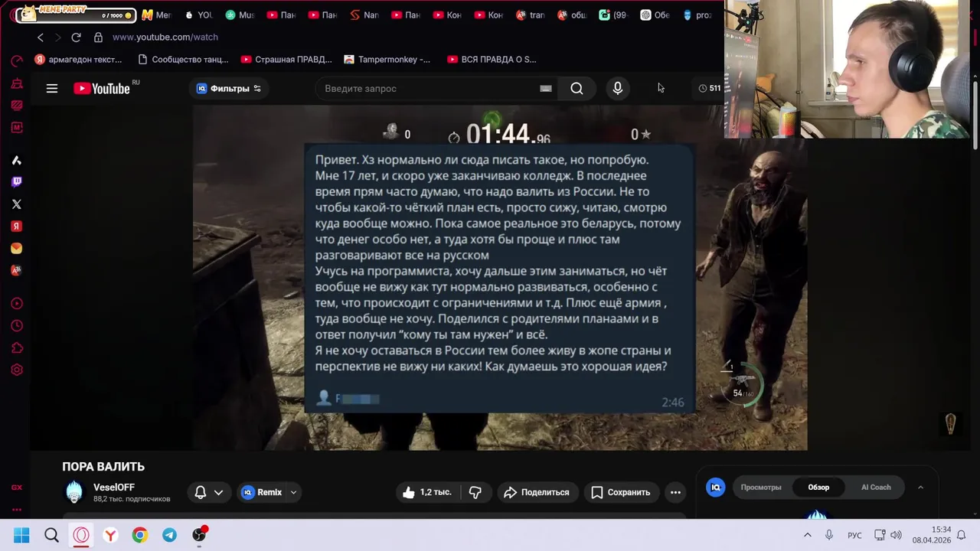The height and width of the screenshot is (551, 980).
Task: Open the Страшная ПРАВД bookmark
Action: coord(286,59)
